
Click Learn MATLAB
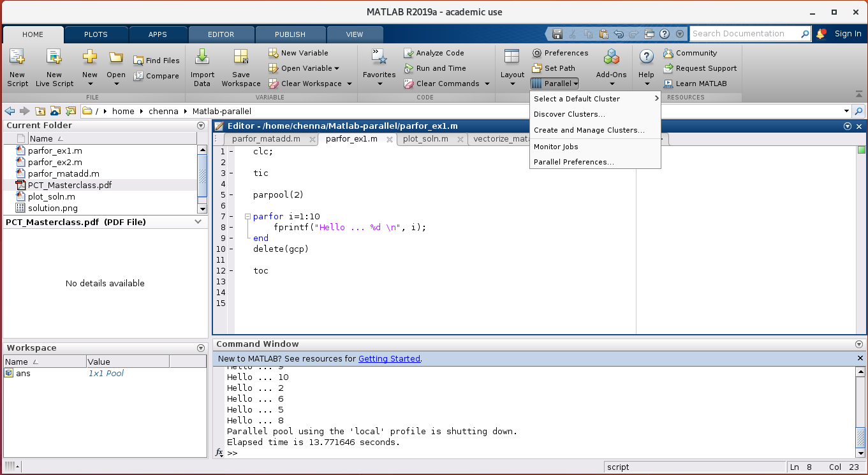(695, 84)
